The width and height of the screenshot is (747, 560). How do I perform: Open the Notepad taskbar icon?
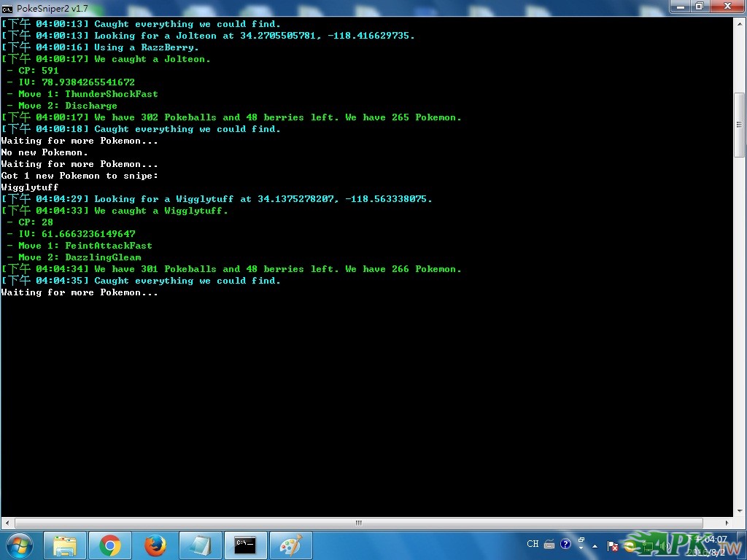[x=200, y=545]
